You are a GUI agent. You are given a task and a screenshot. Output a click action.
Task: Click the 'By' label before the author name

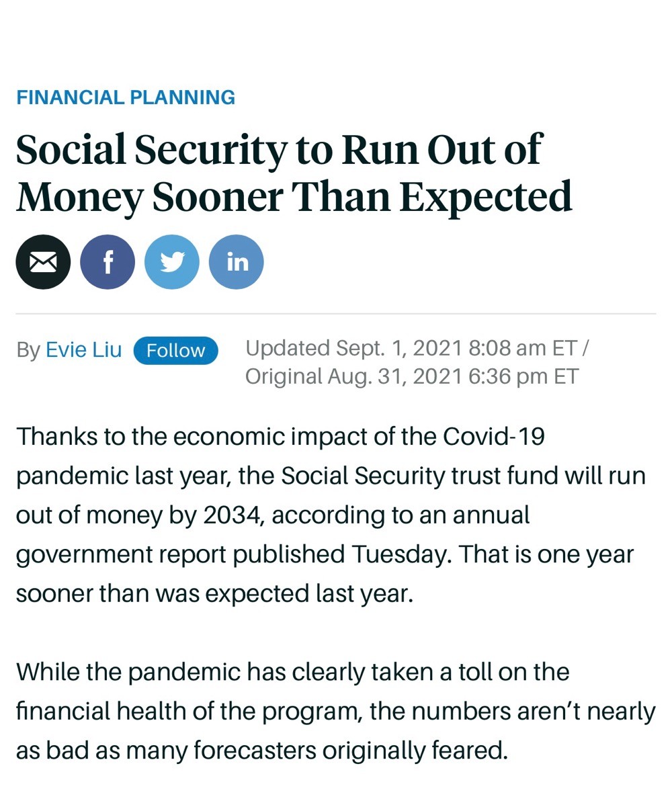point(28,351)
